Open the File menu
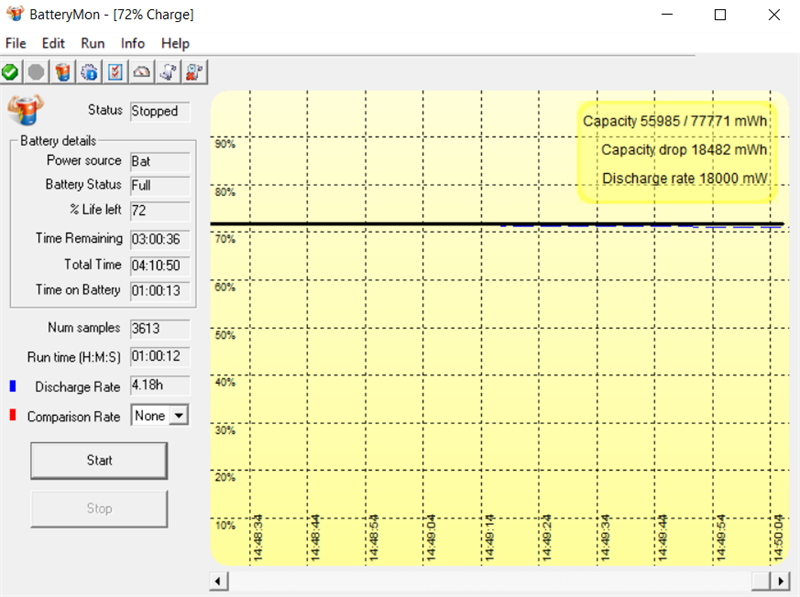Image resolution: width=800 pixels, height=597 pixels. tap(15, 43)
